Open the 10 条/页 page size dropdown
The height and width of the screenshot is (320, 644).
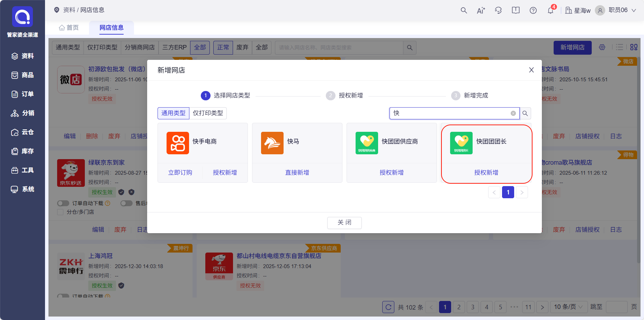pos(568,307)
